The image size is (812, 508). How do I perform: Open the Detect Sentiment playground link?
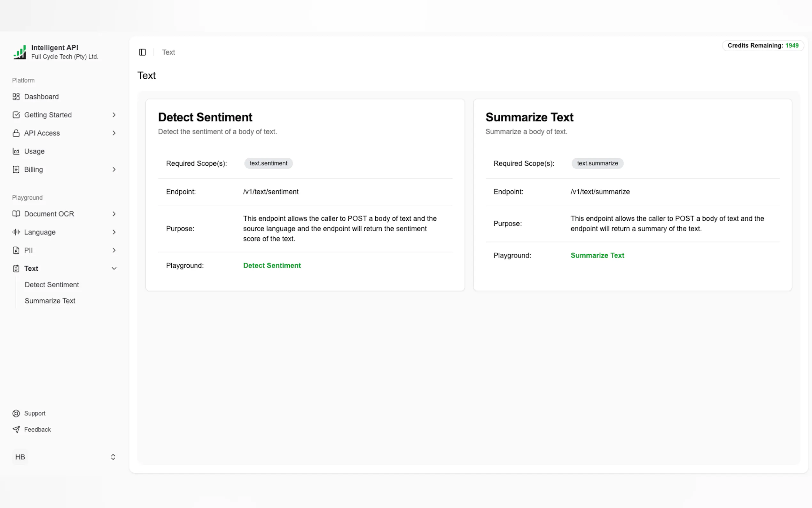271,266
